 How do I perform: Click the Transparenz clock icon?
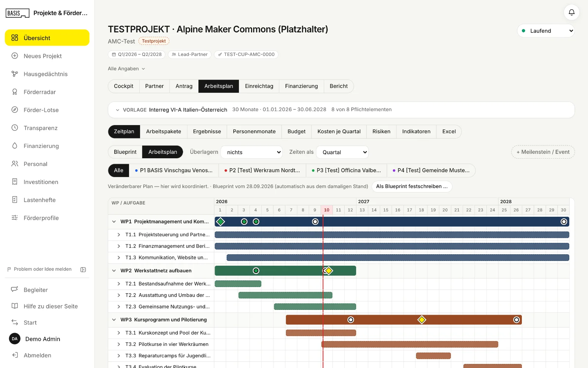tap(15, 128)
